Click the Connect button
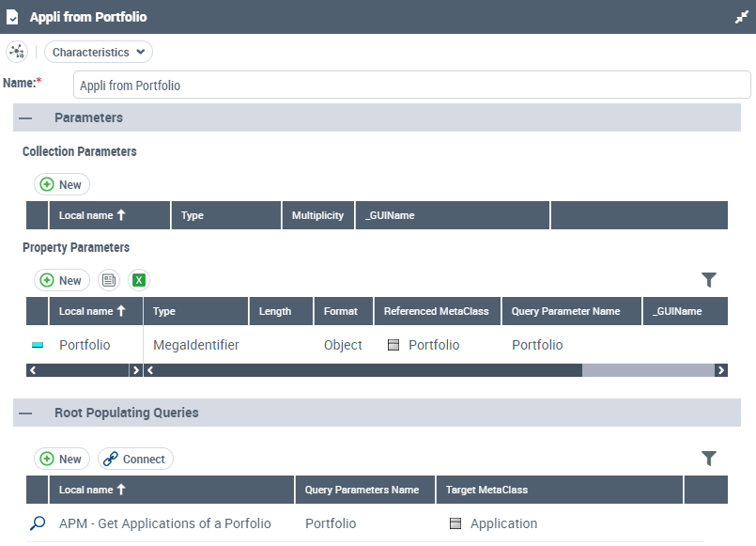The image size is (756, 546). tap(135, 459)
